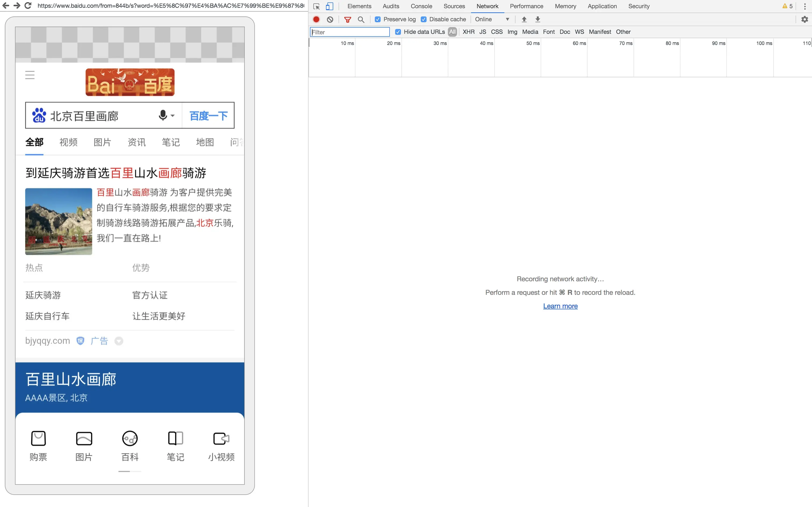Open the Learn more link
Viewport: 812px width, 507px height.
click(x=560, y=306)
